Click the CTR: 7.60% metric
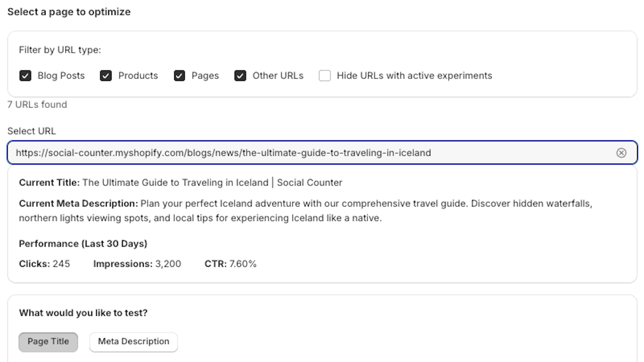This screenshot has width=644, height=362. [x=231, y=264]
